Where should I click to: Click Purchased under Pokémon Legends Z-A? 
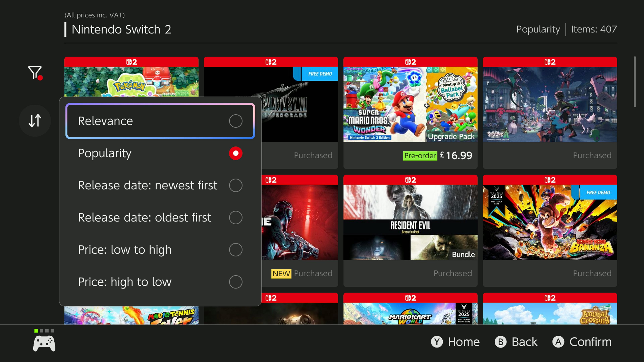pyautogui.click(x=592, y=156)
